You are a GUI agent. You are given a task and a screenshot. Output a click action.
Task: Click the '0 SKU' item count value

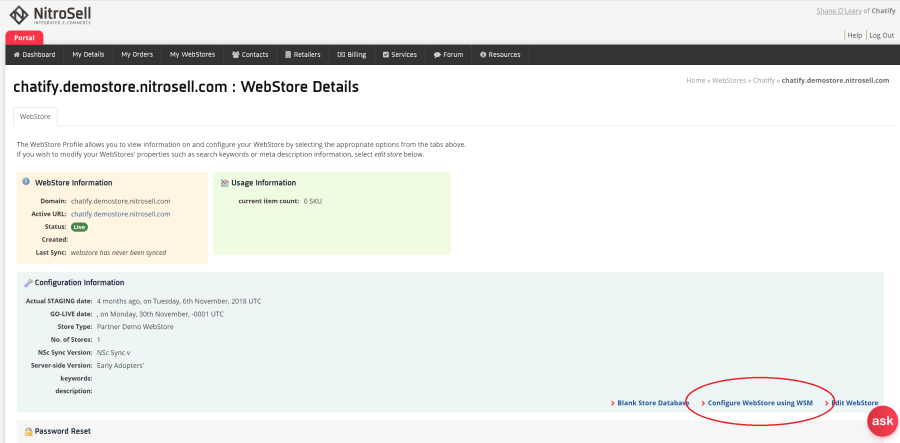tap(313, 201)
